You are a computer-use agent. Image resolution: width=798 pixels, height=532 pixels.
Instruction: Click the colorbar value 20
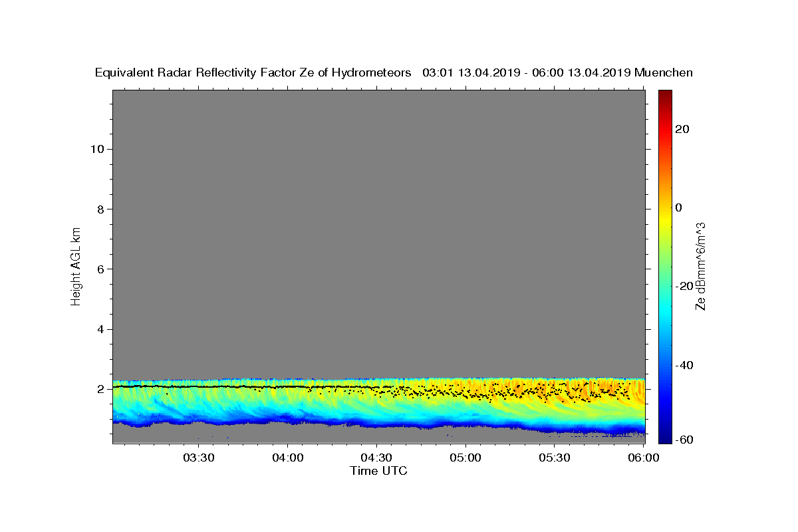tap(682, 129)
